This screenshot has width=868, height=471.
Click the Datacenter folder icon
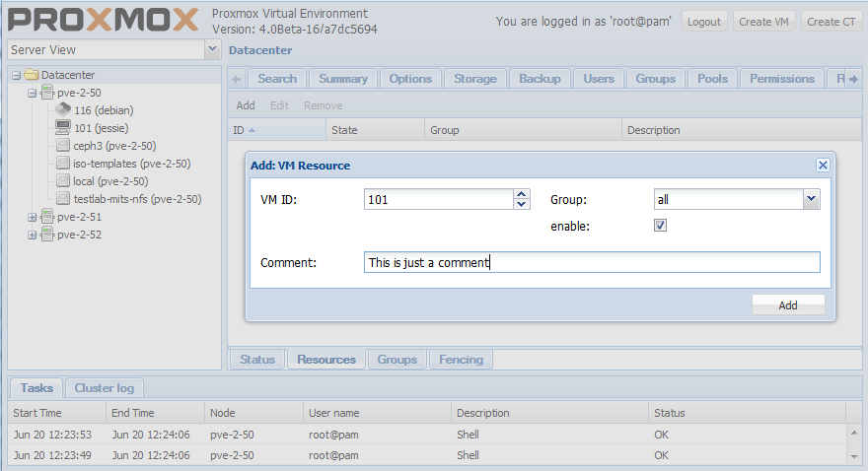point(32,75)
